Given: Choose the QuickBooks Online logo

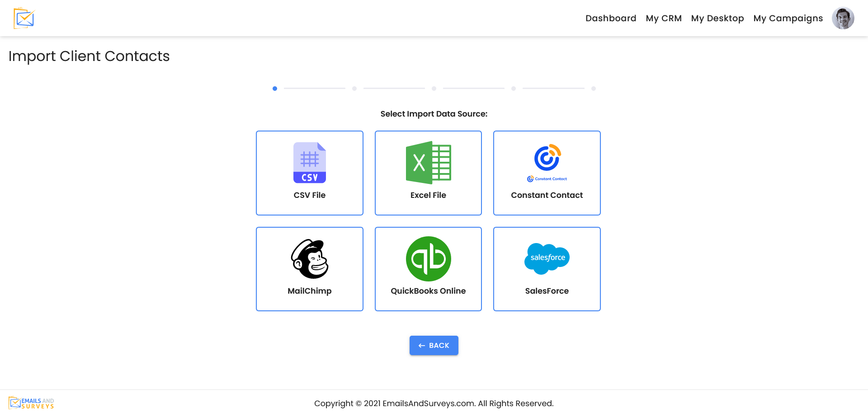Looking at the screenshot, I should click(x=428, y=259).
